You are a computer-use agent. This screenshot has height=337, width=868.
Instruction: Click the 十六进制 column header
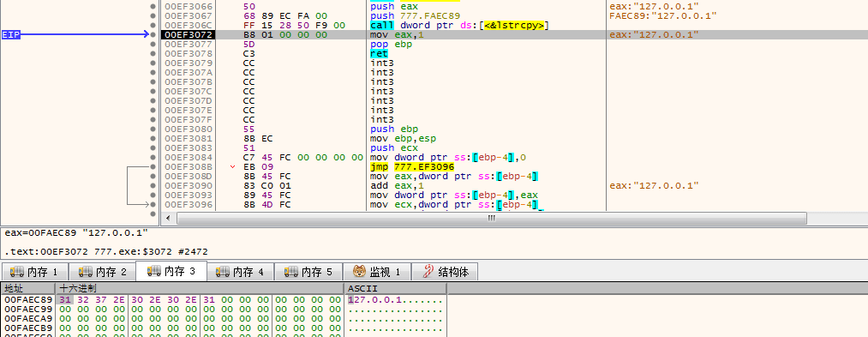point(200,289)
